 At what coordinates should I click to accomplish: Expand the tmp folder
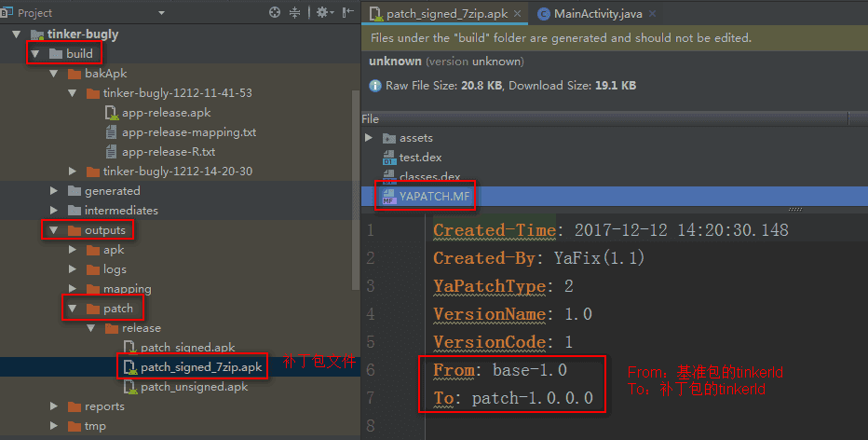tap(54, 426)
